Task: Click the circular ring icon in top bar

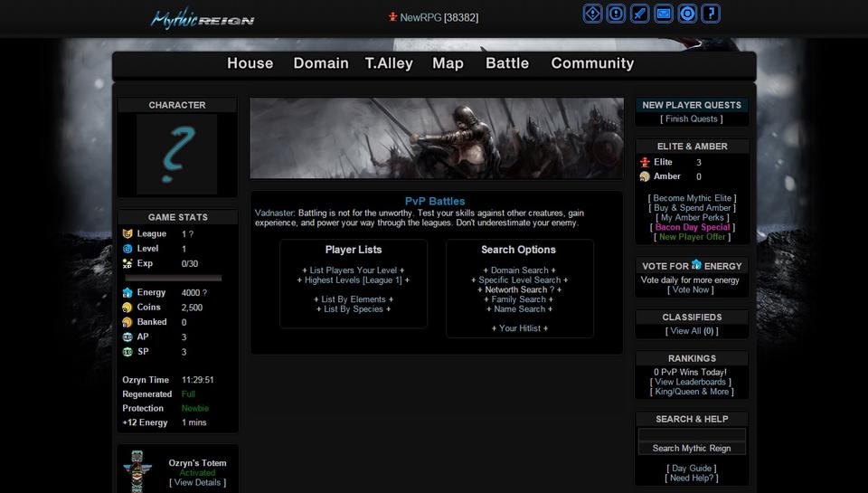Action: point(687,14)
